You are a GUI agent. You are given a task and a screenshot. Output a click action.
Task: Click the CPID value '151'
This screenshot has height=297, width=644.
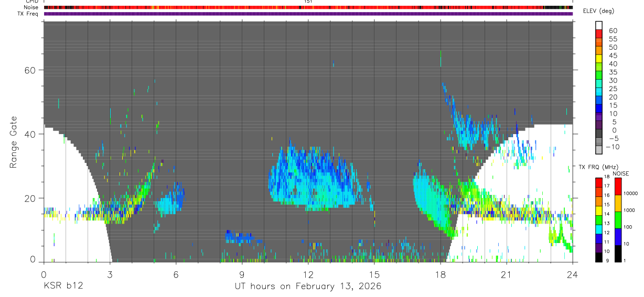point(308,2)
